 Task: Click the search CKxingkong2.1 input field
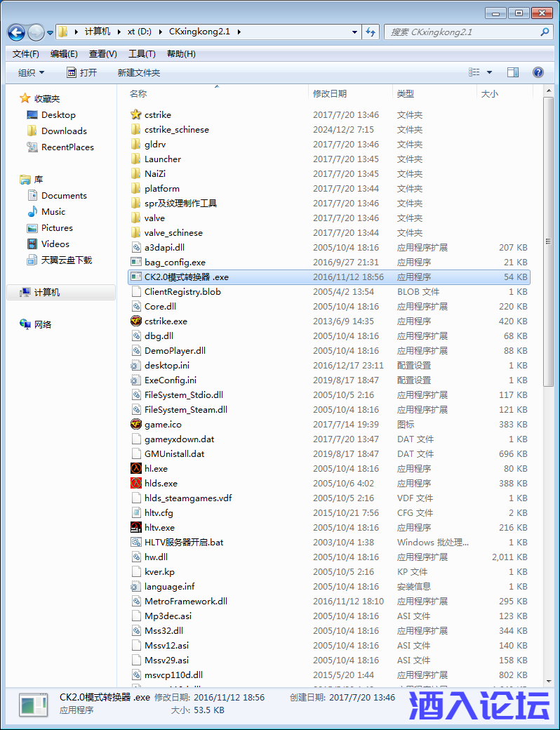463,32
